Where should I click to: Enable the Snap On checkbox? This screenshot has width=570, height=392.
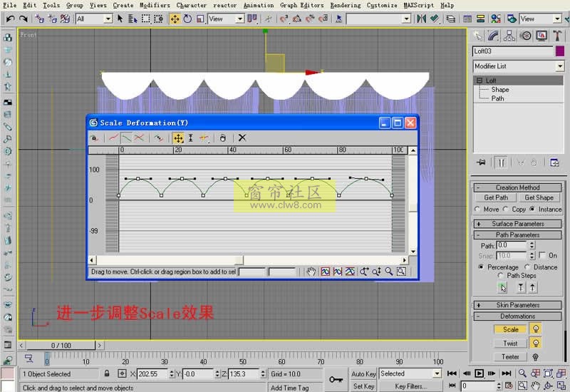(x=542, y=255)
